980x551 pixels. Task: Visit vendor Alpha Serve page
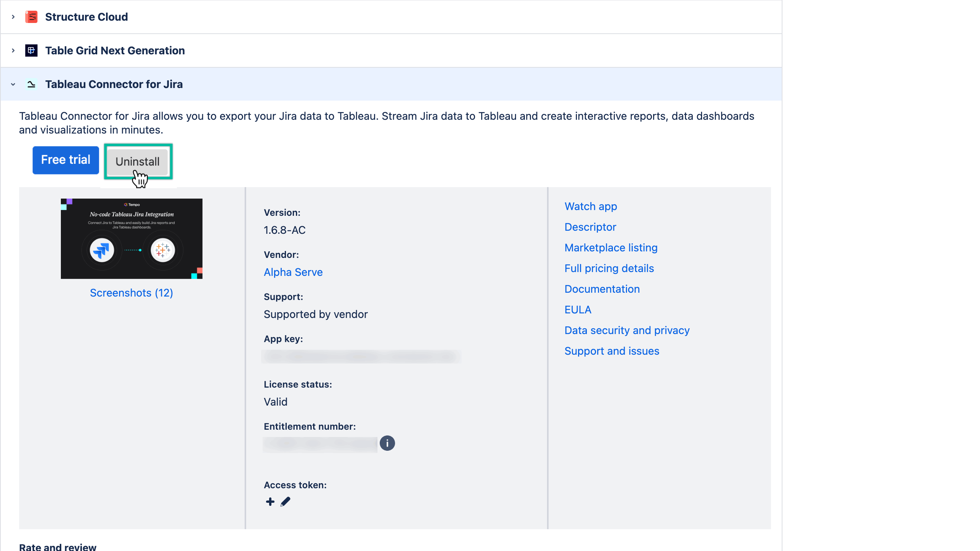[x=293, y=272]
